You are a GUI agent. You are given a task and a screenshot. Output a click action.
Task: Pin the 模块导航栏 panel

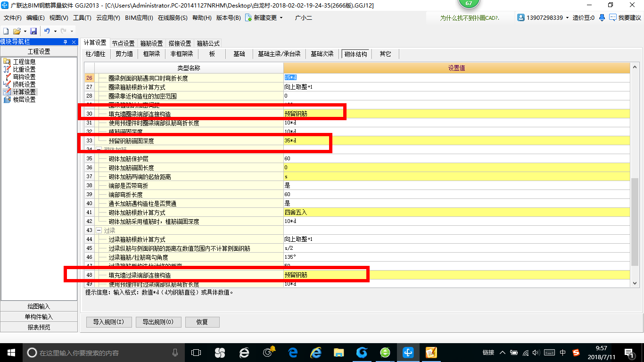pyautogui.click(x=65, y=42)
